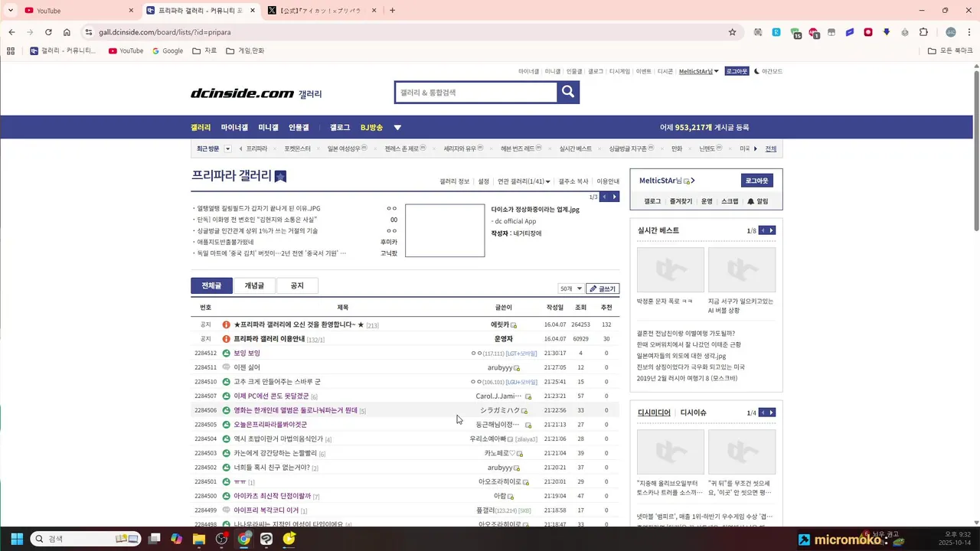980x551 pixels.
Task: Switch to the 전체글 tab
Action: 211,285
